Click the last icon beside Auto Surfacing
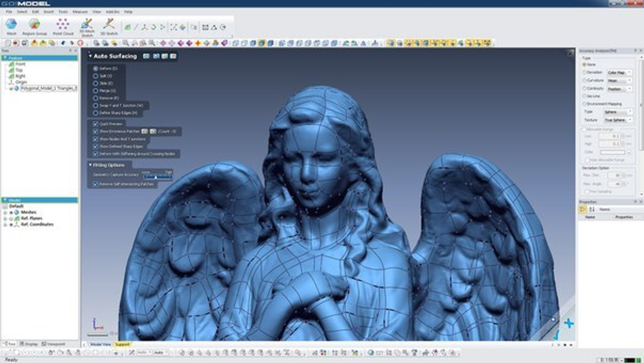The image size is (644, 363). click(173, 56)
